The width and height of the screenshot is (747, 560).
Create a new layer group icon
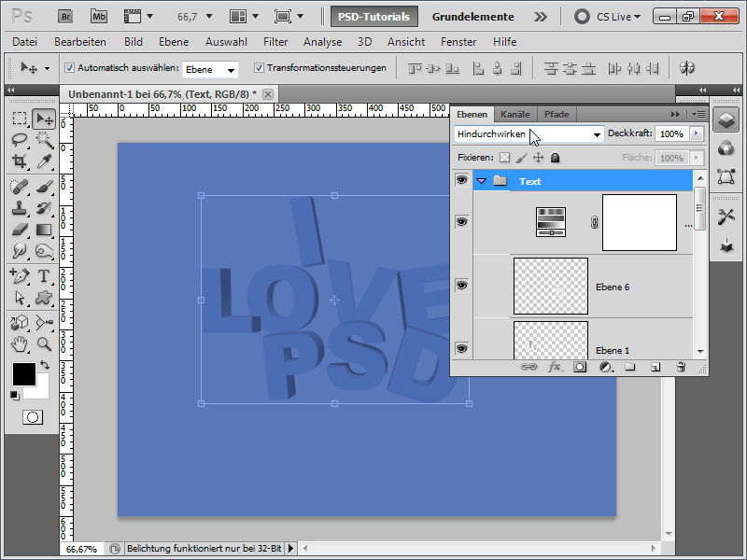[x=630, y=367]
